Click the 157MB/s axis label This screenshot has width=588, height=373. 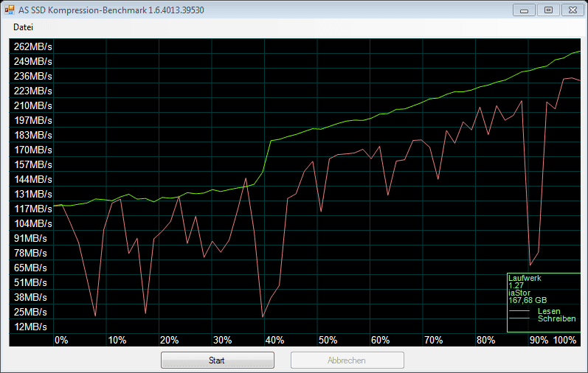pyautogui.click(x=33, y=164)
